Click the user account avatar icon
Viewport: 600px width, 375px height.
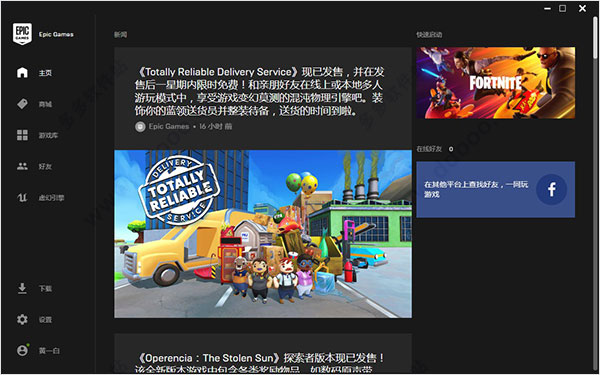[23, 350]
